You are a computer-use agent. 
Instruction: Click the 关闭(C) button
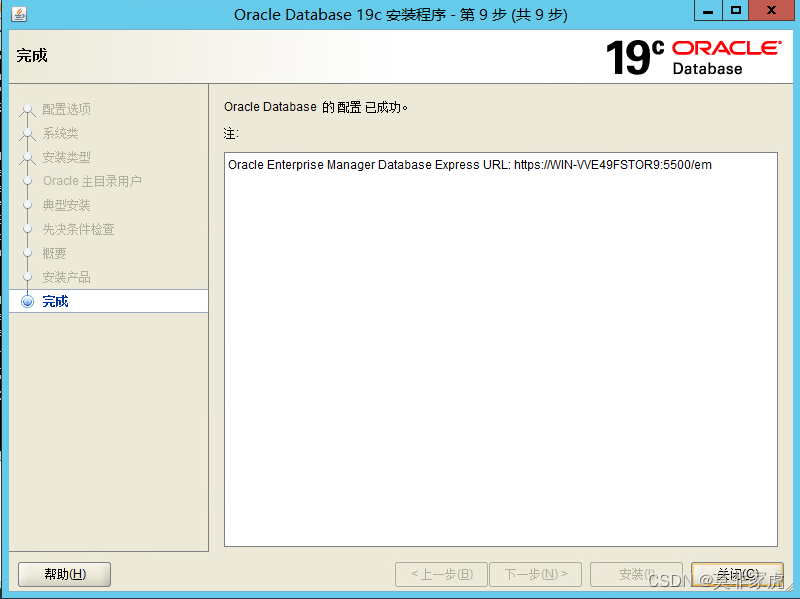[x=737, y=575]
